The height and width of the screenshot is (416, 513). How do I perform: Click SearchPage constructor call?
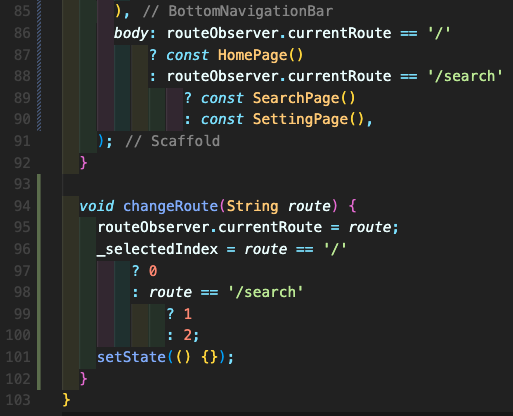click(x=304, y=98)
